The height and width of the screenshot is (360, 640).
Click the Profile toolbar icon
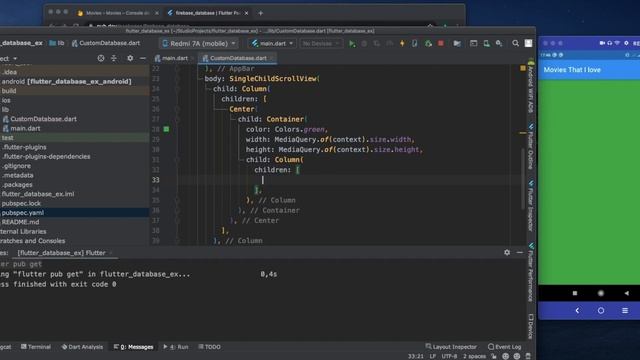click(x=389, y=43)
